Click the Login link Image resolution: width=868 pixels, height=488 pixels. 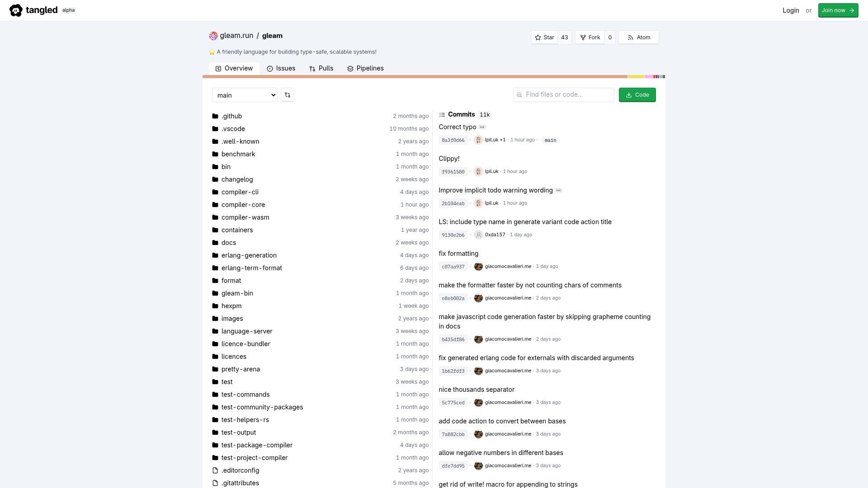coord(791,10)
